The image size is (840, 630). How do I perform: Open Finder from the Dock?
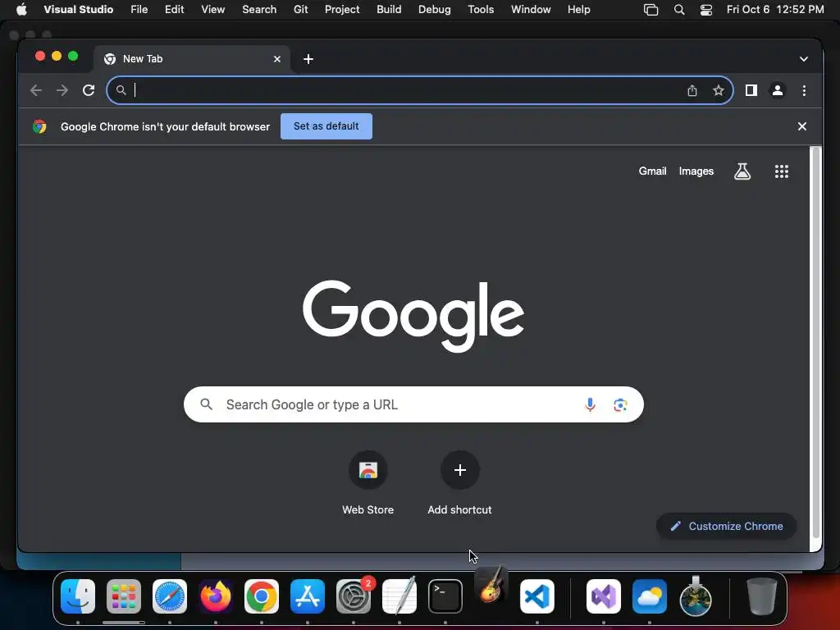(x=78, y=596)
